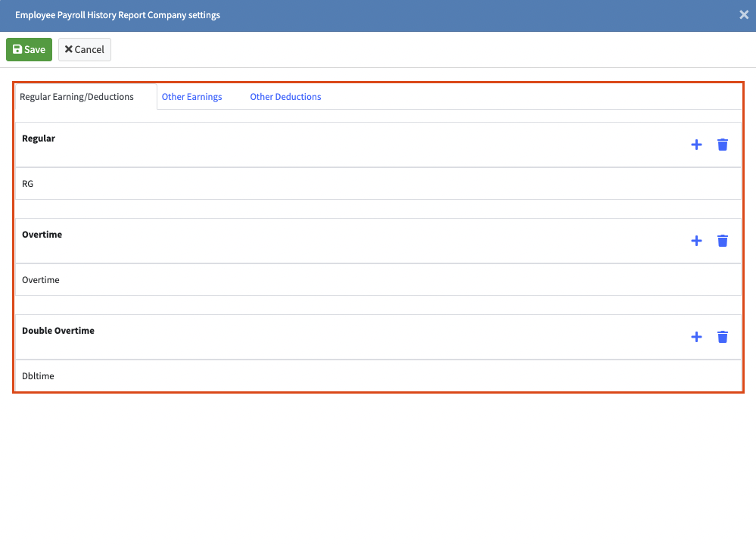
Task: Close the Company settings dialog
Action: (x=743, y=15)
